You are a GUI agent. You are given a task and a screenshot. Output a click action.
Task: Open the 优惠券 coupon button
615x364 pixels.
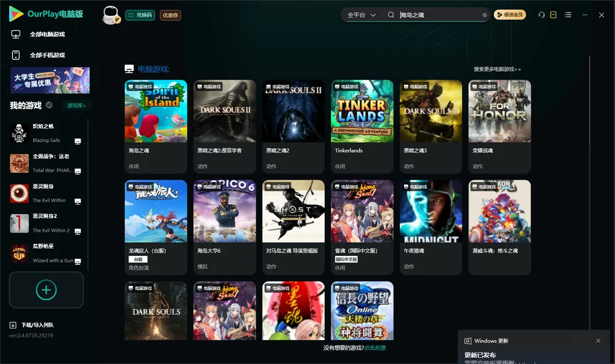[170, 15]
